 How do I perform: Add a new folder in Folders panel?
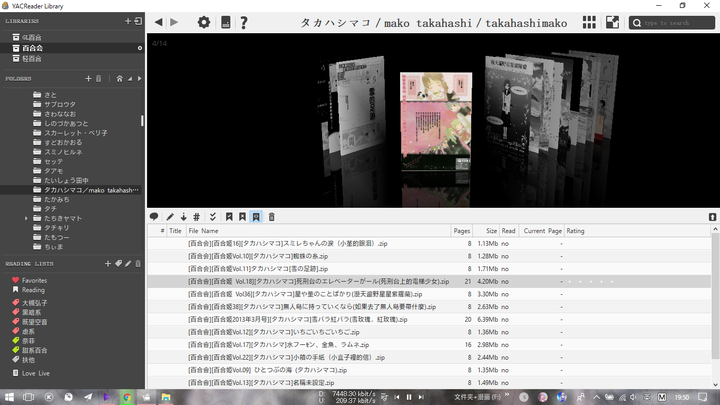point(88,79)
